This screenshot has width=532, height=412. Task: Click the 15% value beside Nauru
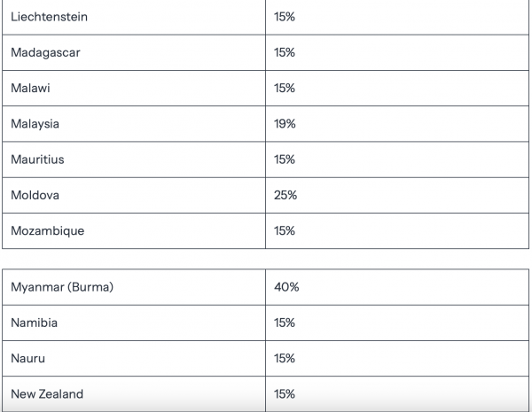pyautogui.click(x=285, y=359)
